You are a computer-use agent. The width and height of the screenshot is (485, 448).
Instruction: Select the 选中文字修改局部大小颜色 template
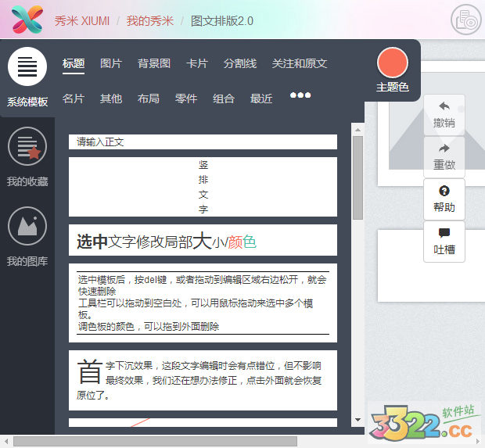[203, 240]
